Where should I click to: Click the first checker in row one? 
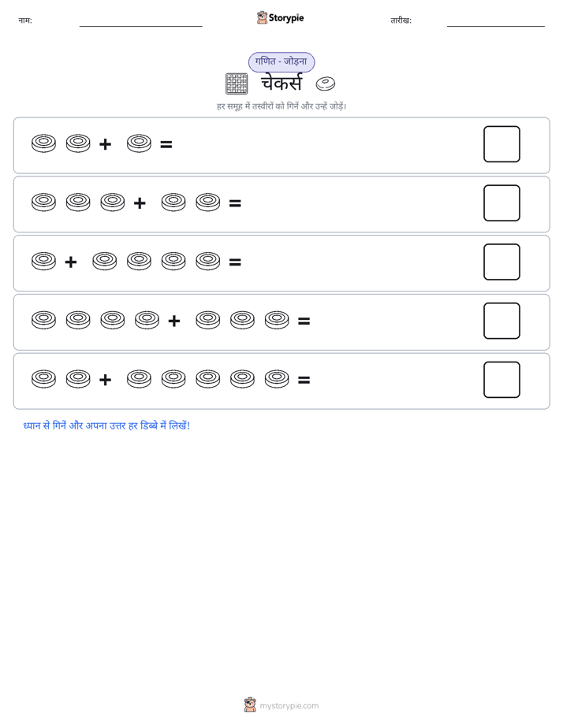pos(43,143)
